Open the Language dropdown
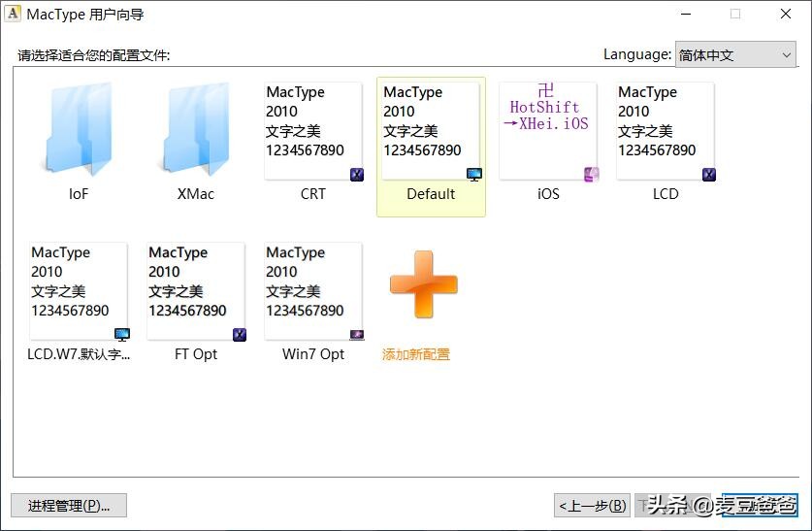The image size is (812, 531). click(x=735, y=55)
